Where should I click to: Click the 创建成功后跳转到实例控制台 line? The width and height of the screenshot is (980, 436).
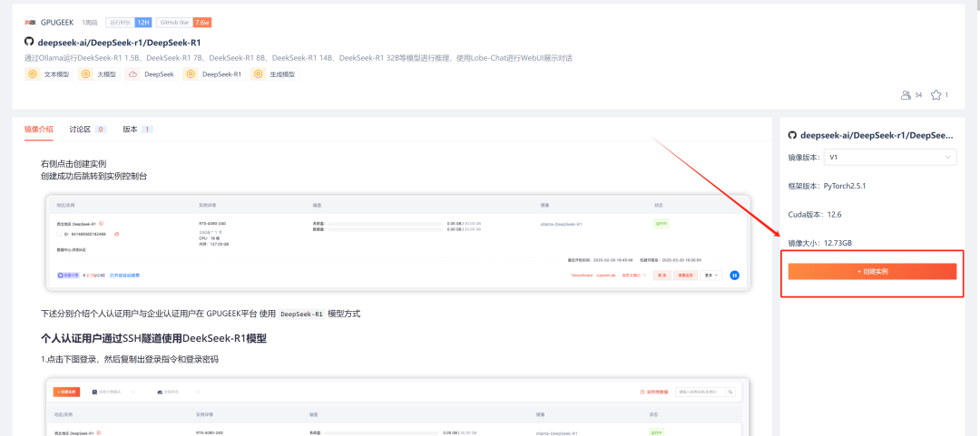pos(93,176)
